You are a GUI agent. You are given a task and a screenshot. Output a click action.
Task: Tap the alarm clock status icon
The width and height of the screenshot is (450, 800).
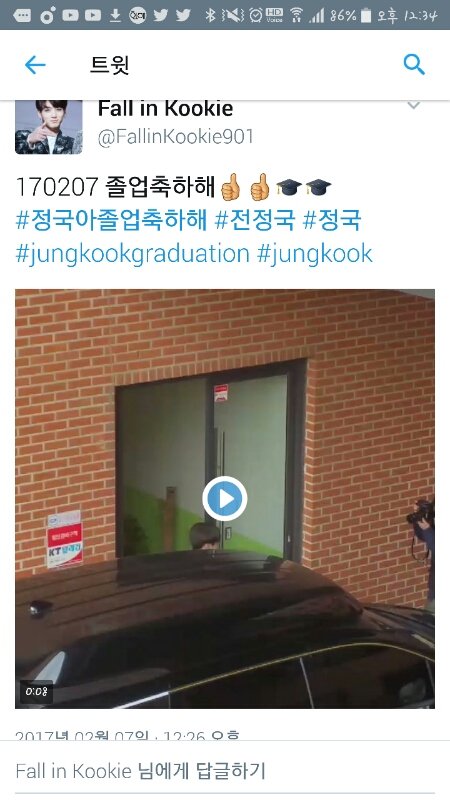(x=256, y=15)
